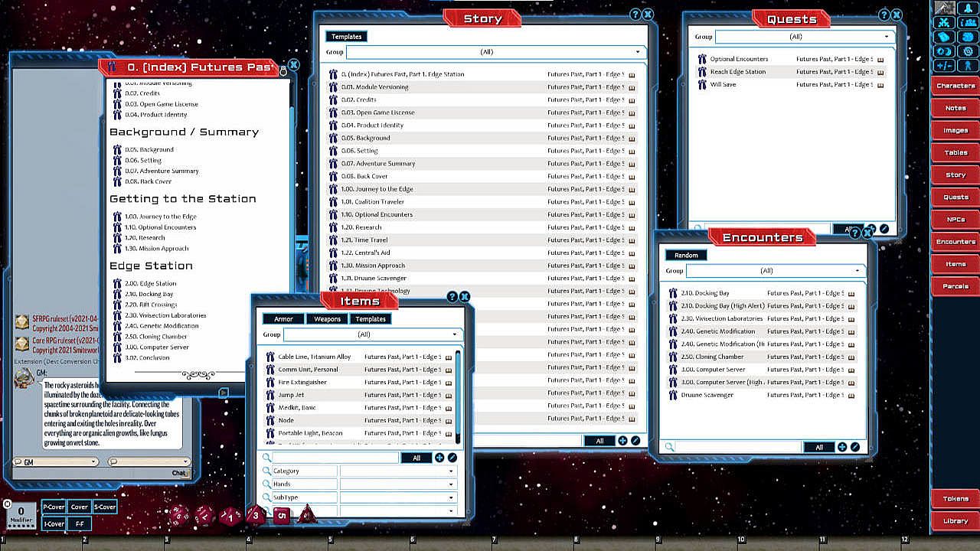Switch to the Weapons tab in Items
The image size is (980, 551).
pyautogui.click(x=327, y=318)
